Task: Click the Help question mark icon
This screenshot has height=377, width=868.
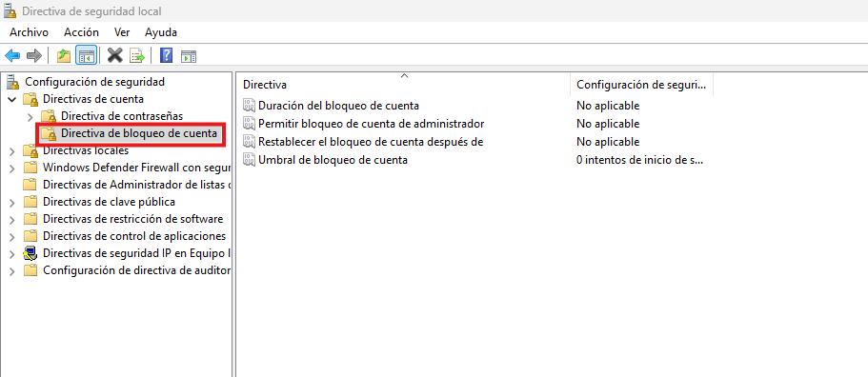Action: pos(166,55)
